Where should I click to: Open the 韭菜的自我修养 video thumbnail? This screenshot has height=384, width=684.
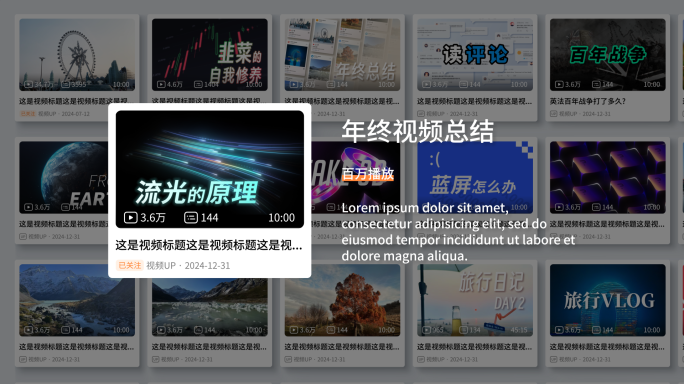pyautogui.click(x=210, y=55)
